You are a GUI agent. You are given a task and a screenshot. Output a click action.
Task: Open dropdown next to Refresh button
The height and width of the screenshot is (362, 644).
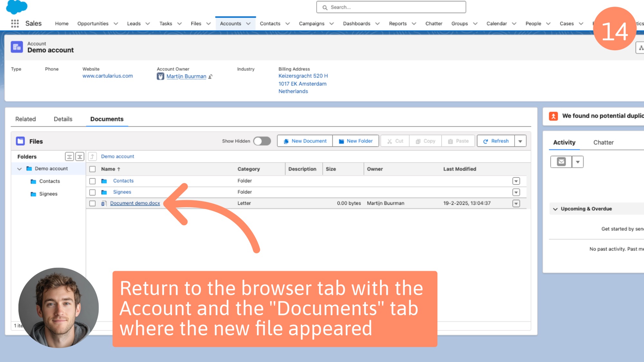pos(520,141)
